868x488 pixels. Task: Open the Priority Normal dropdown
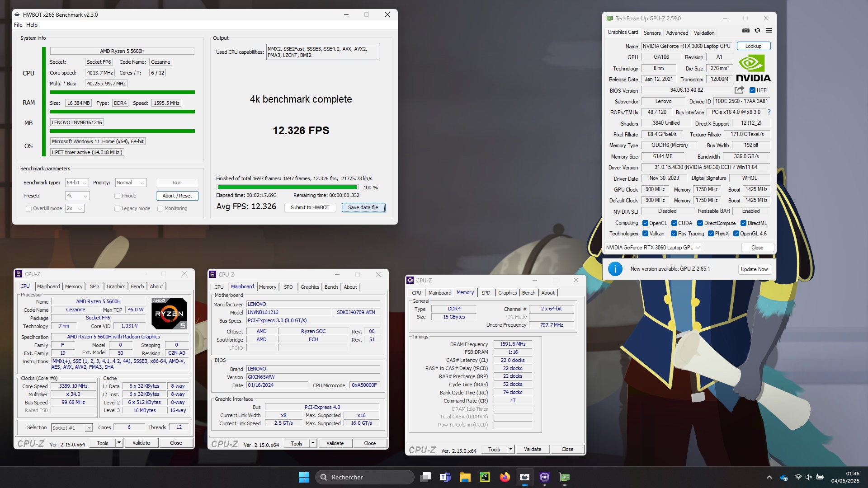131,183
